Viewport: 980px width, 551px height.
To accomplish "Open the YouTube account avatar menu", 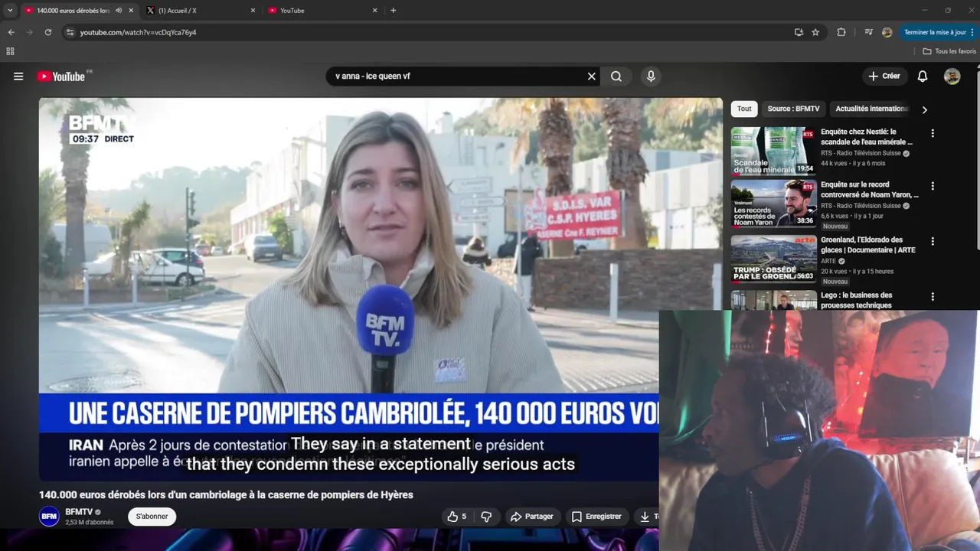I will 952,77.
